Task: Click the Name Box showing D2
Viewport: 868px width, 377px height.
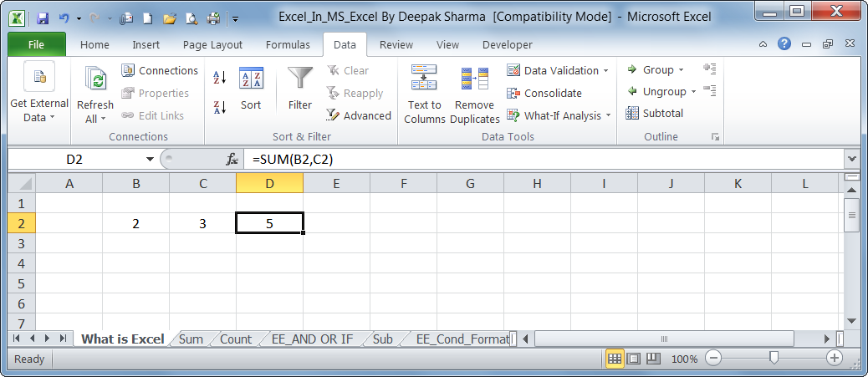Action: click(x=74, y=160)
